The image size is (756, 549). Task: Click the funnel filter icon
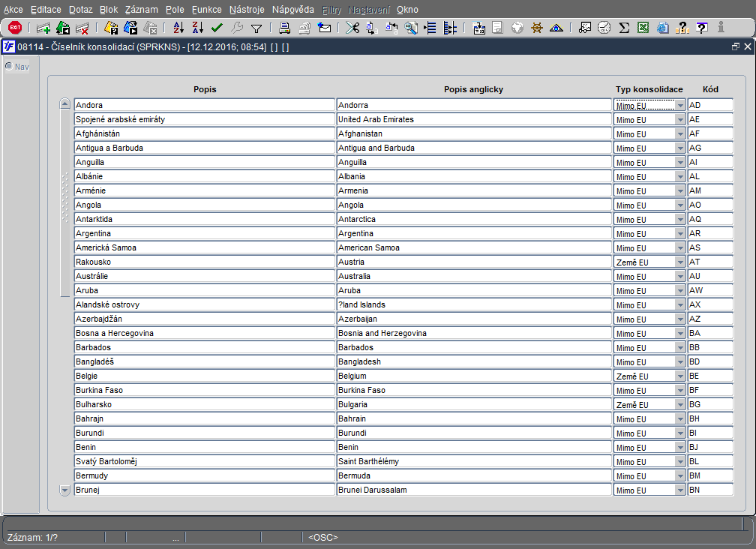[x=256, y=28]
